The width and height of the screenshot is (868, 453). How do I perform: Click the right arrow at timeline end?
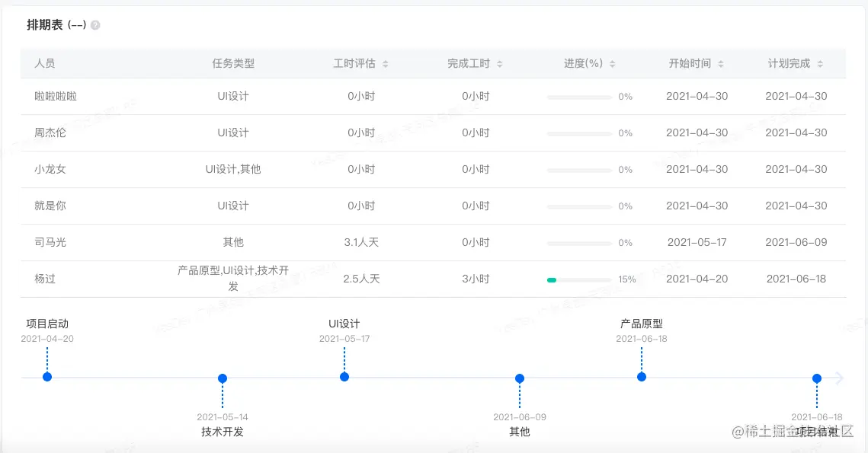tap(838, 377)
